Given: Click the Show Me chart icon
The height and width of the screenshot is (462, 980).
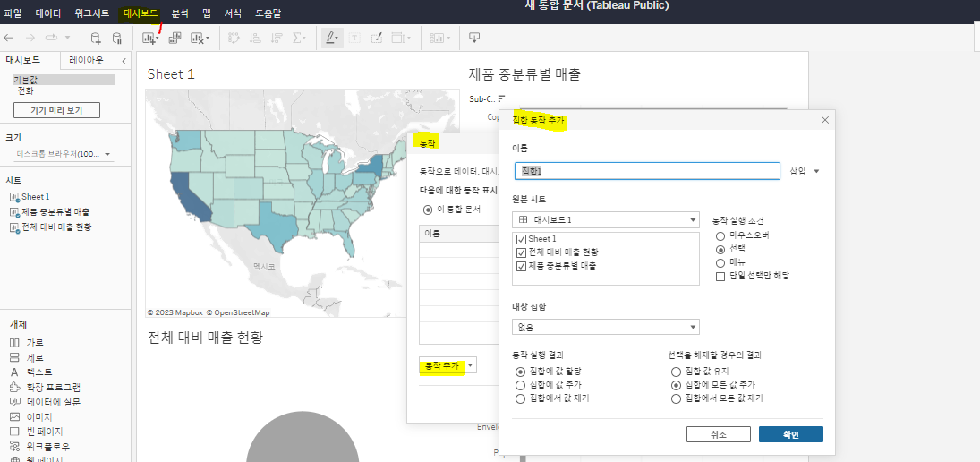Looking at the screenshot, I should click(x=436, y=38).
